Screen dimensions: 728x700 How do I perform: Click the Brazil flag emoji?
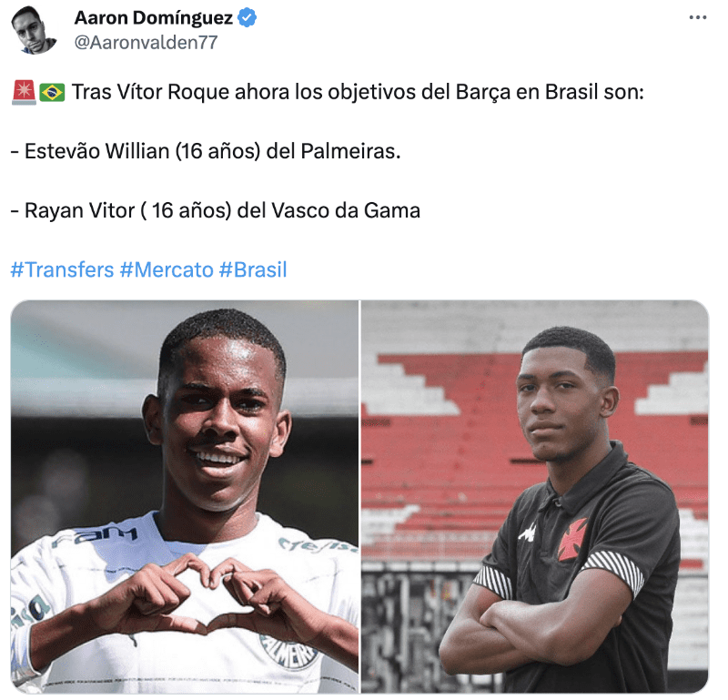click(x=52, y=92)
